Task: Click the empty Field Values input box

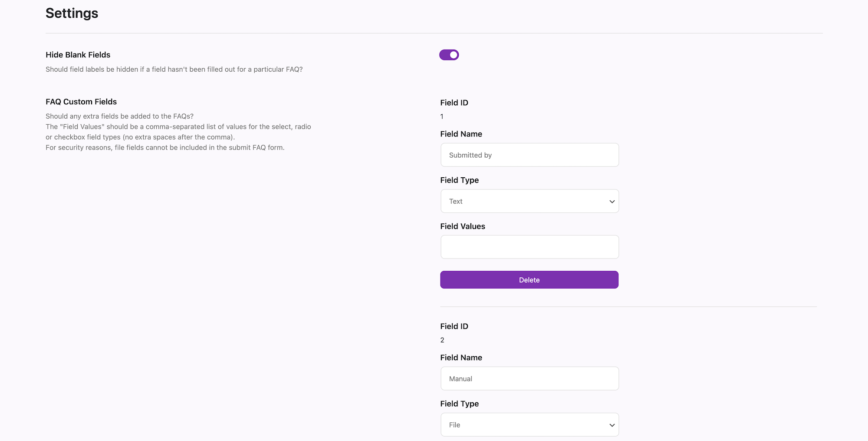Action: pos(529,247)
